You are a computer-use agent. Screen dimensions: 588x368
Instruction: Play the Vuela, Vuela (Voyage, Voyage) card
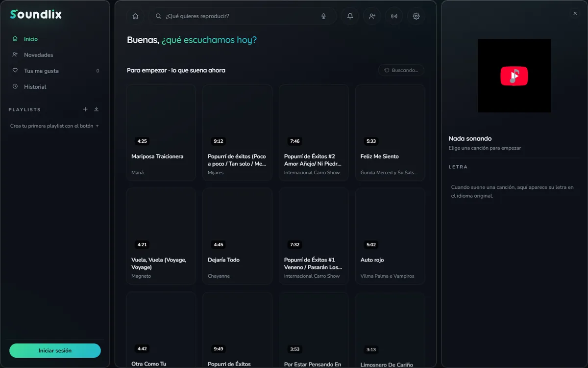click(161, 236)
